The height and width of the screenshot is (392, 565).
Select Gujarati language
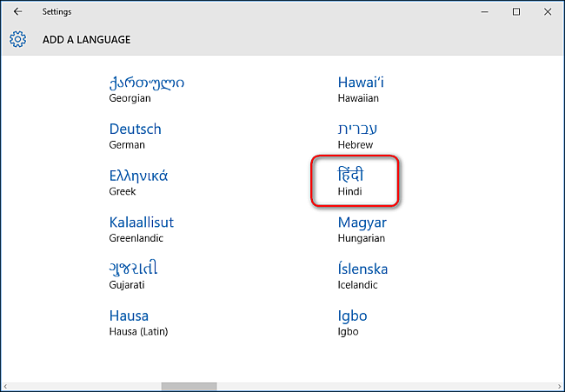pos(133,276)
